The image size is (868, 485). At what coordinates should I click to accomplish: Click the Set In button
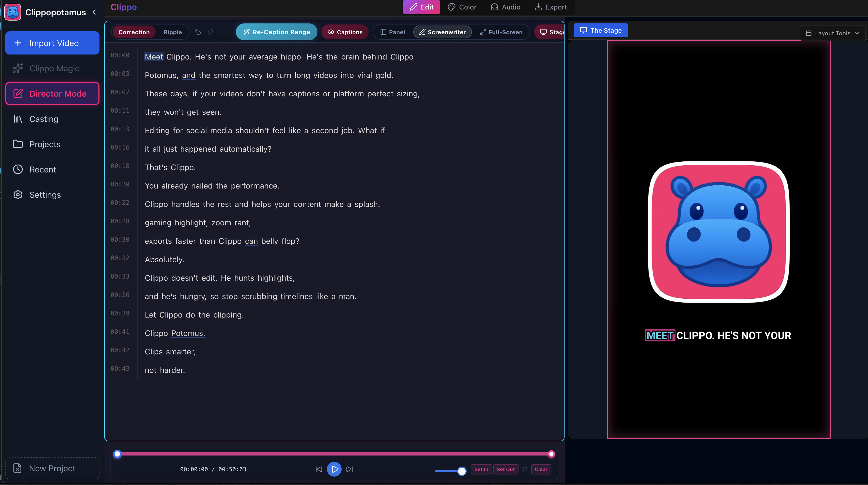click(x=481, y=469)
